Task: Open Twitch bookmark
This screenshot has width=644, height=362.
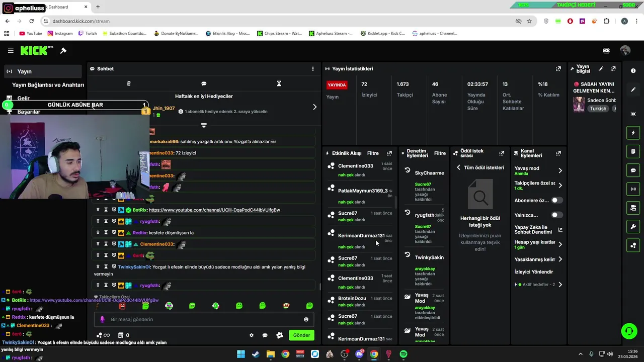Action: click(87, 34)
